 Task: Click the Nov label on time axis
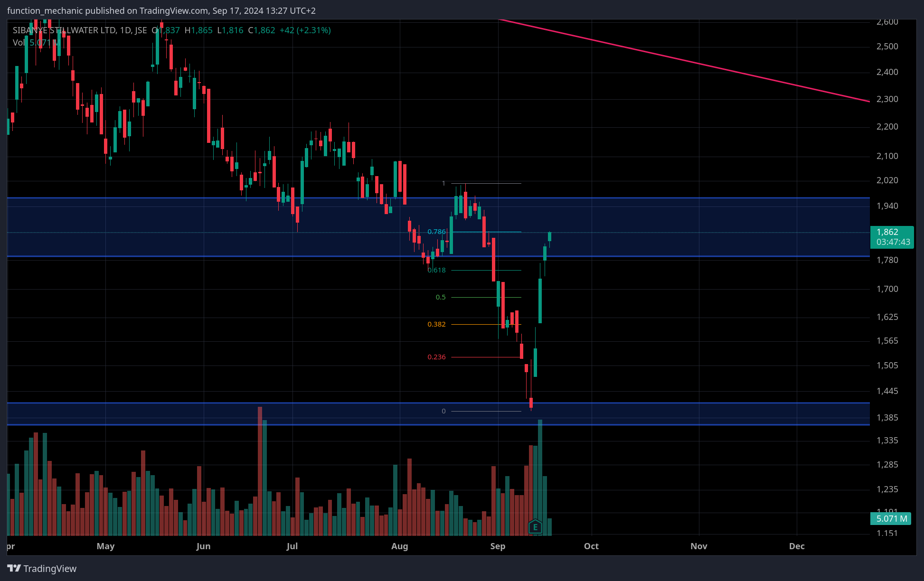coord(698,546)
